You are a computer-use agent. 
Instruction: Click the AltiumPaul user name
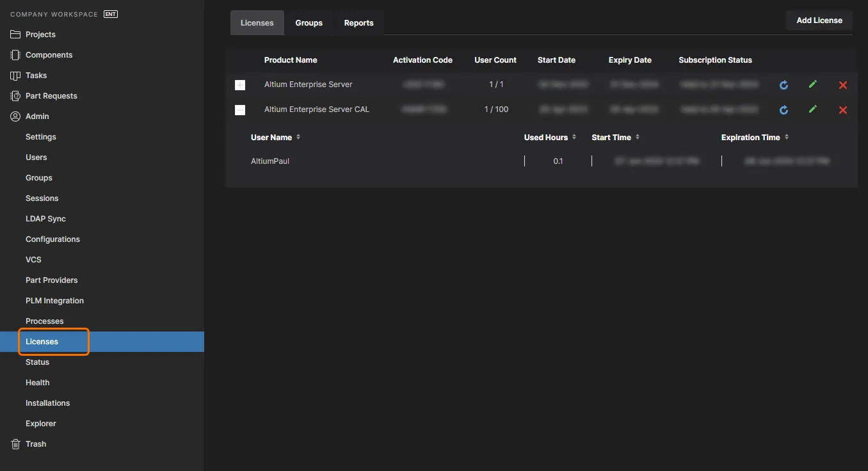270,161
